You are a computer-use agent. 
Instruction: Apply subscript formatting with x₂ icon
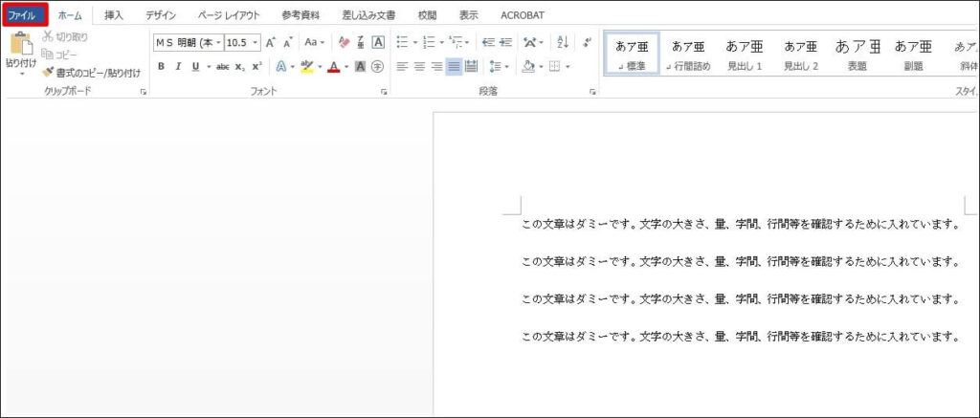[240, 66]
